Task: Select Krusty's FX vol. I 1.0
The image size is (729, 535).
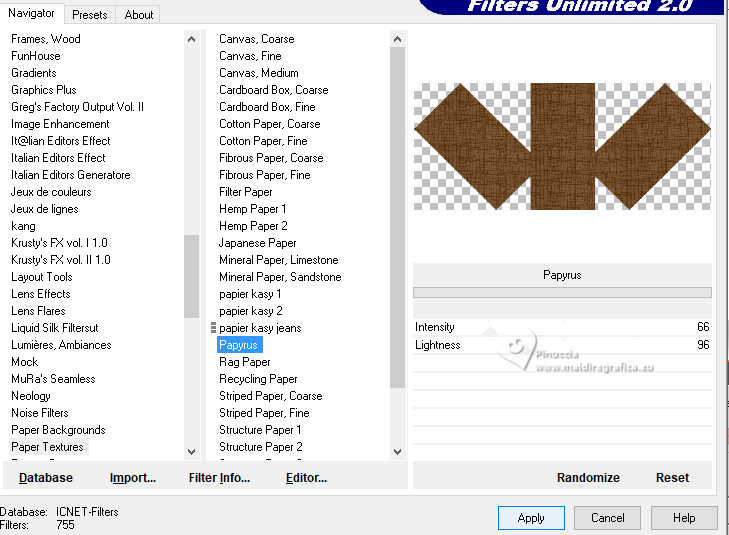Action: coord(59,243)
